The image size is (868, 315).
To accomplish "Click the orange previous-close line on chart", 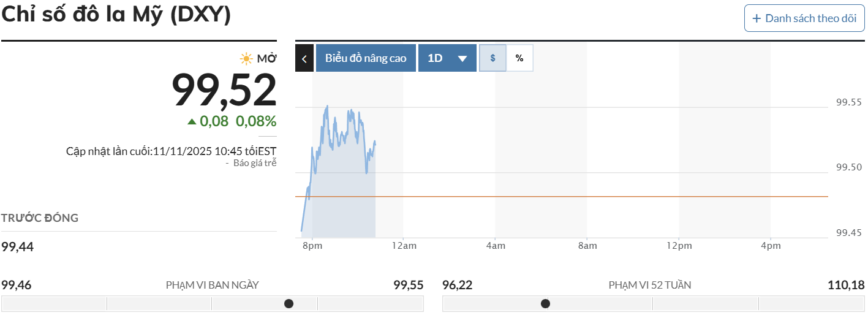I will click(x=551, y=197).
